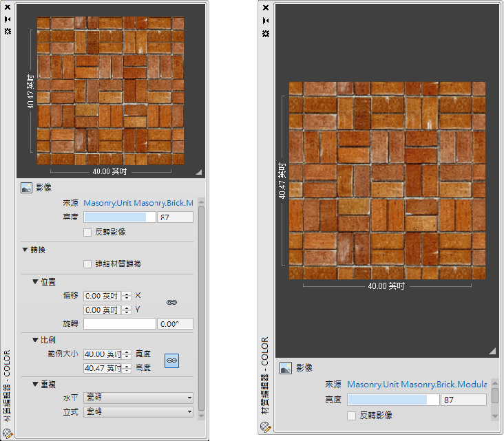
Task: Increase offset X with spinner up arrow
Action: 127,294
